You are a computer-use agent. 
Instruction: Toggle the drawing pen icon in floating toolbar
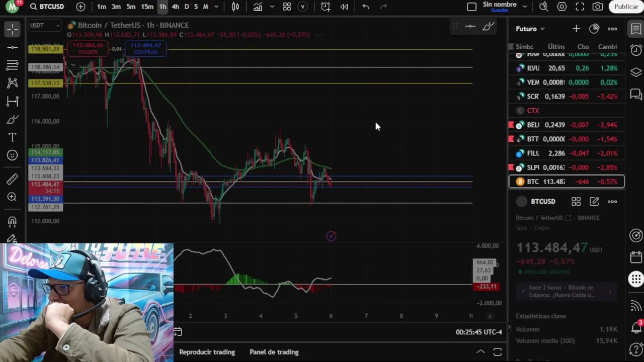click(x=488, y=26)
